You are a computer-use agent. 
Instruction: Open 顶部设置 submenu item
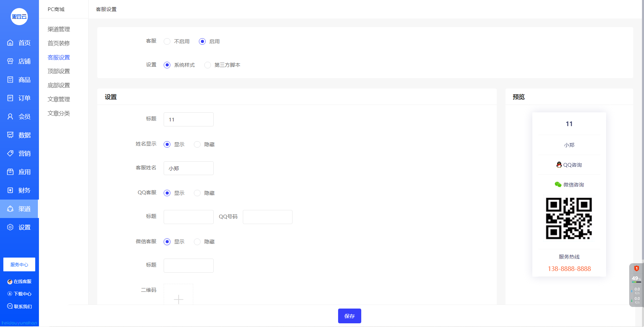tap(59, 71)
